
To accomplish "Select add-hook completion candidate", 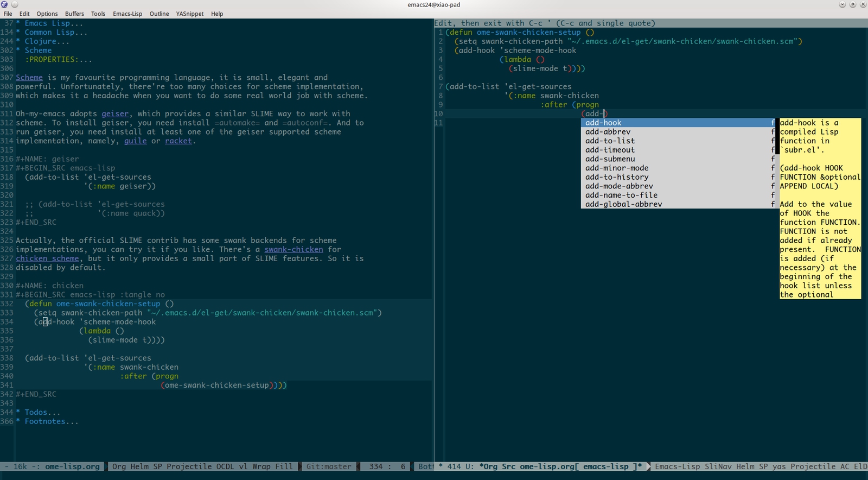I will (x=678, y=123).
